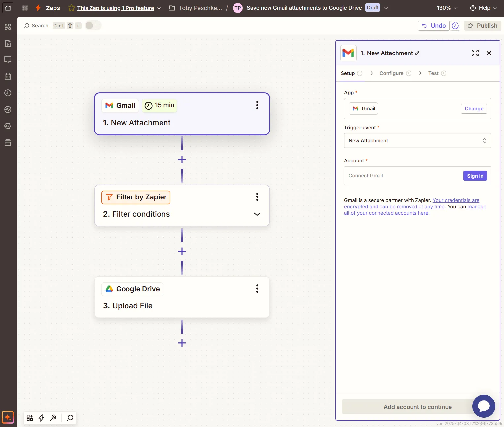Image resolution: width=504 pixels, height=427 pixels.
Task: Click Sign in to connect Gmail
Action: click(475, 176)
